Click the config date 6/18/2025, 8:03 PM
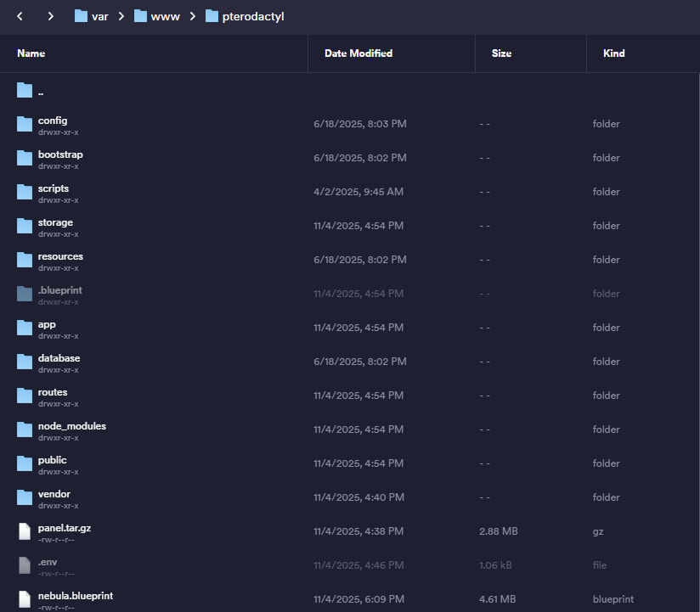The height and width of the screenshot is (612, 700). 360,124
